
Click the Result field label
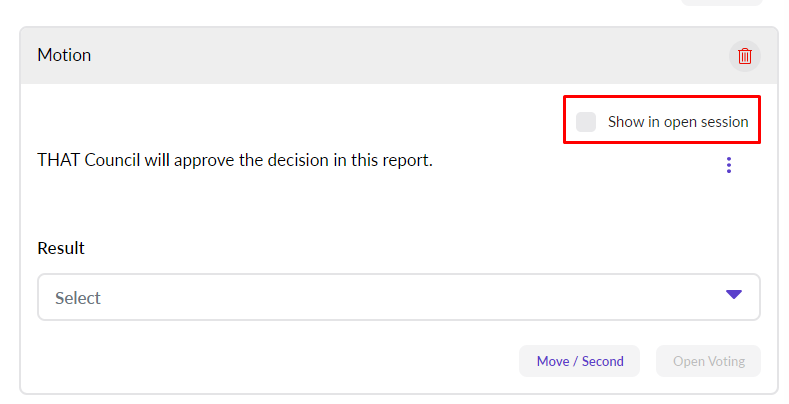pos(61,248)
